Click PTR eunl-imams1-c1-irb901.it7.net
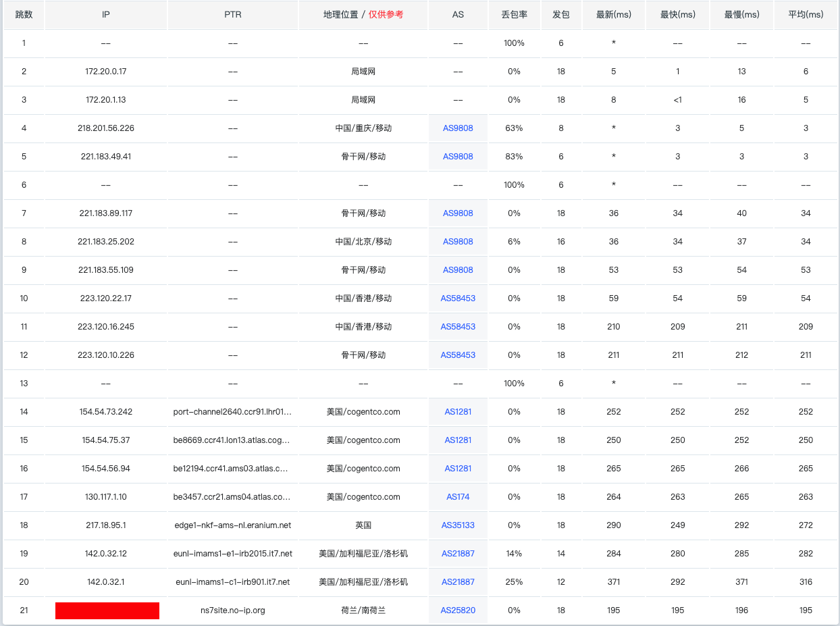840x626 pixels. pyautogui.click(x=233, y=582)
